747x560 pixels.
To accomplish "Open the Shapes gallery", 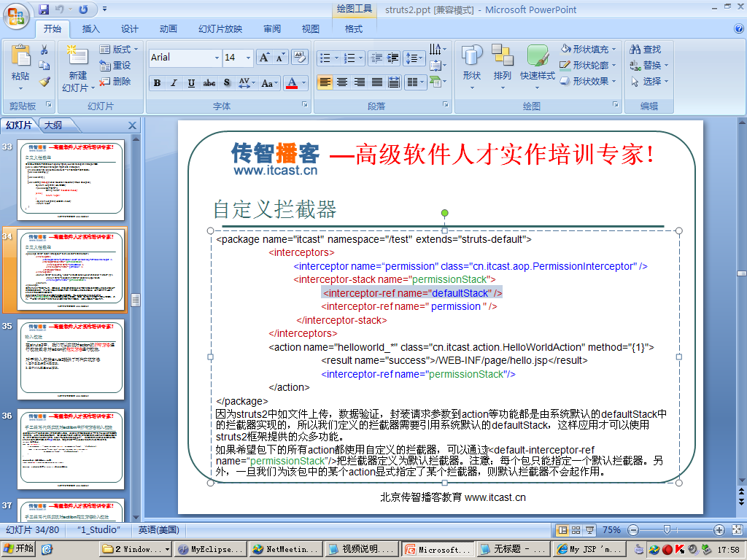I will click(472, 66).
